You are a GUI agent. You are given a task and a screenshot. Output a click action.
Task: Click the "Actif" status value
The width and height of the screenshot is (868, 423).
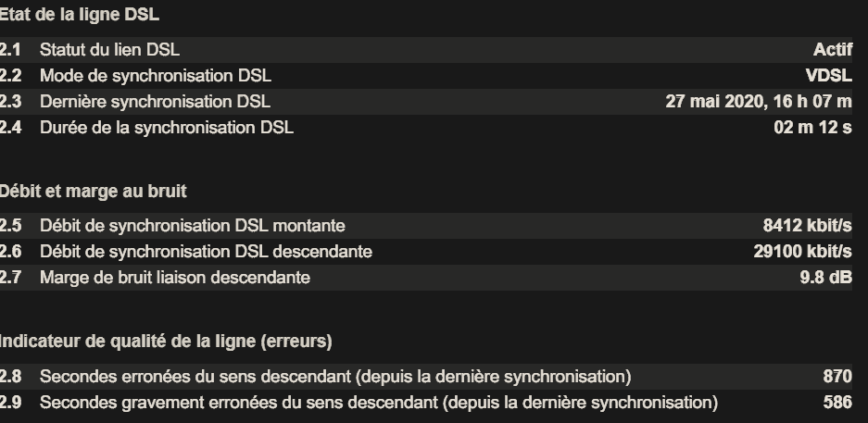(x=832, y=50)
